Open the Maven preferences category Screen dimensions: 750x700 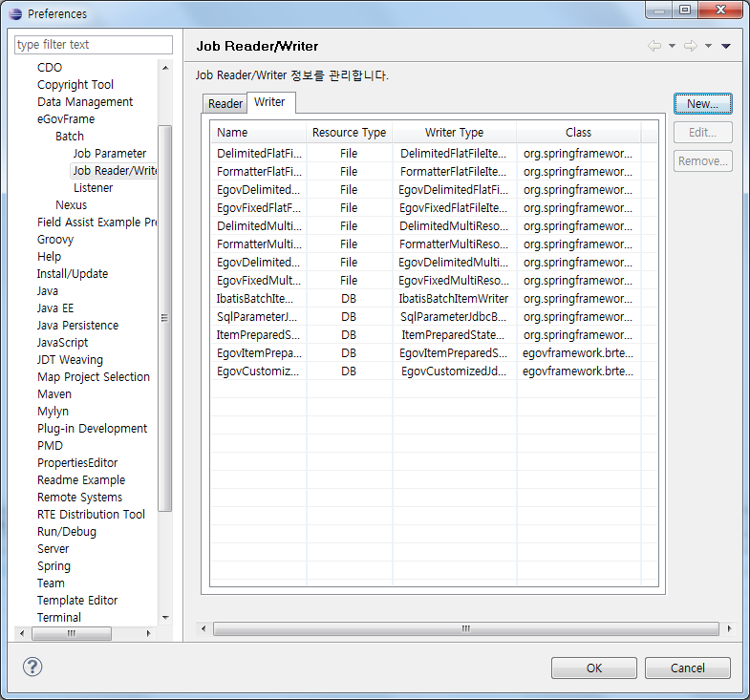coord(54,393)
